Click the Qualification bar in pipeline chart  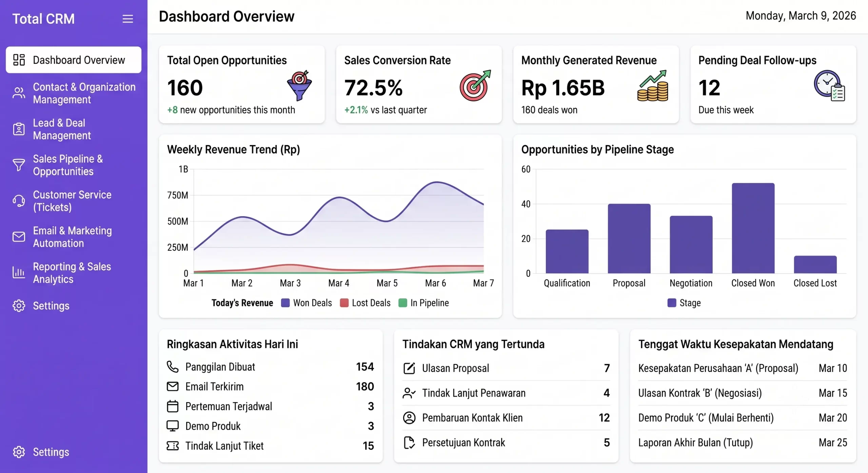(567, 251)
